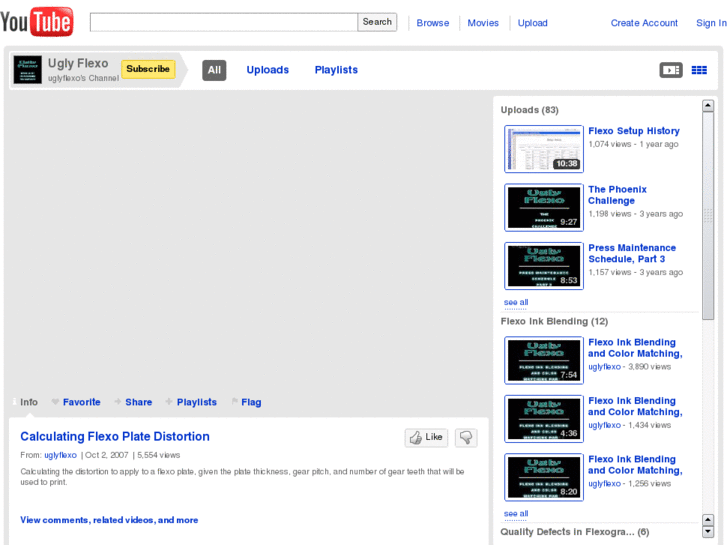Open Press Maintenance Schedule Part 3 thumbnail
727x545 pixels.
point(544,266)
